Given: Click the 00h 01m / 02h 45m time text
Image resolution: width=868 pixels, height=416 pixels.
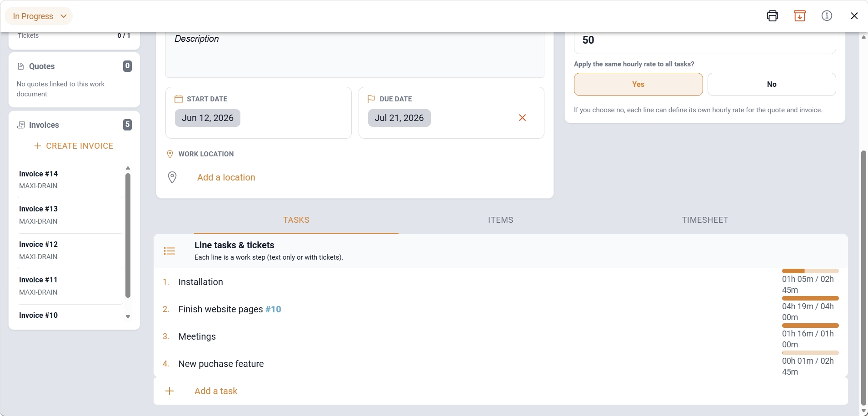Looking at the screenshot, I should point(808,366).
